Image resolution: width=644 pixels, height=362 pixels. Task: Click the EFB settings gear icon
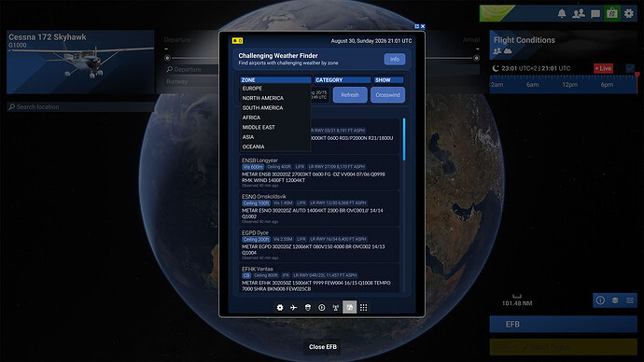pyautogui.click(x=280, y=307)
